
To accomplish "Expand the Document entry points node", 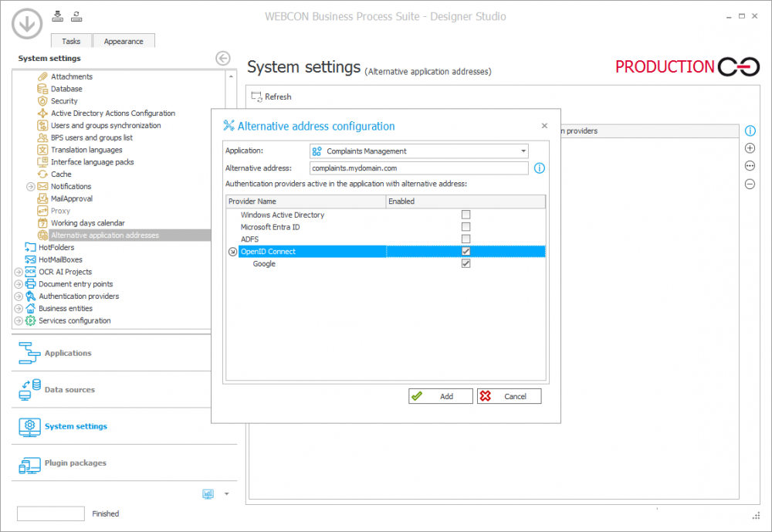I will click(x=19, y=284).
